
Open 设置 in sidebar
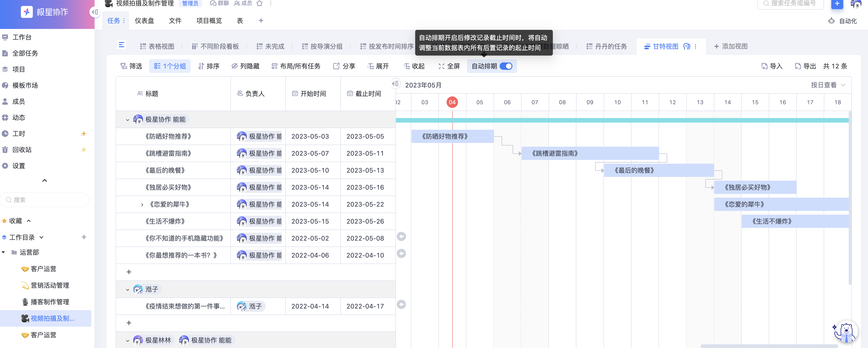click(14, 166)
